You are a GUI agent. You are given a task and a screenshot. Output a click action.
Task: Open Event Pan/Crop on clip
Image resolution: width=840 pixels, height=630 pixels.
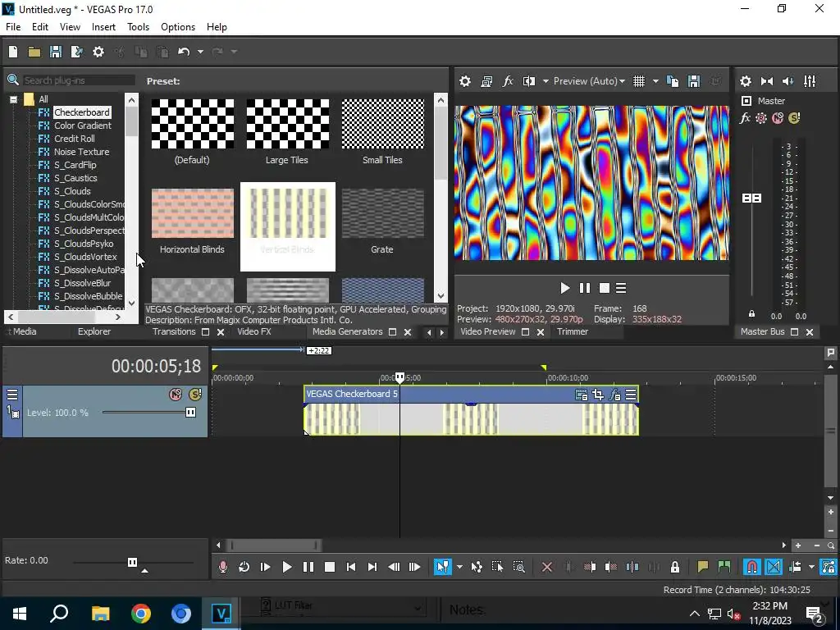598,395
